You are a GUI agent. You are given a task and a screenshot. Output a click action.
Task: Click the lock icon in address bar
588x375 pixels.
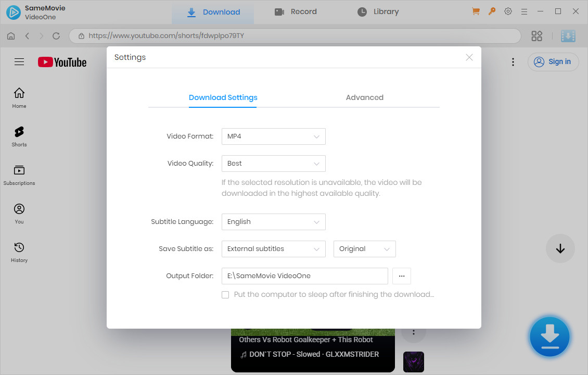pos(81,36)
